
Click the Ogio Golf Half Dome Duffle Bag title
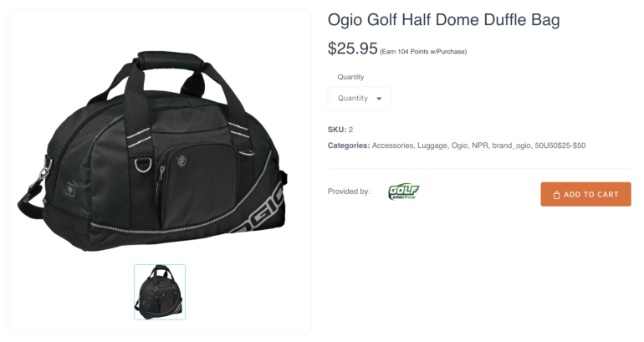pos(443,20)
